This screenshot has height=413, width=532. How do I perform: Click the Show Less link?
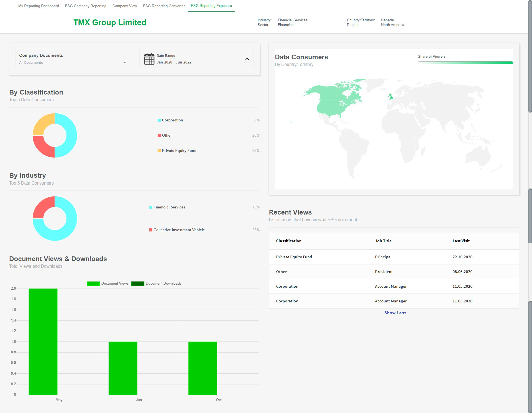pos(395,313)
